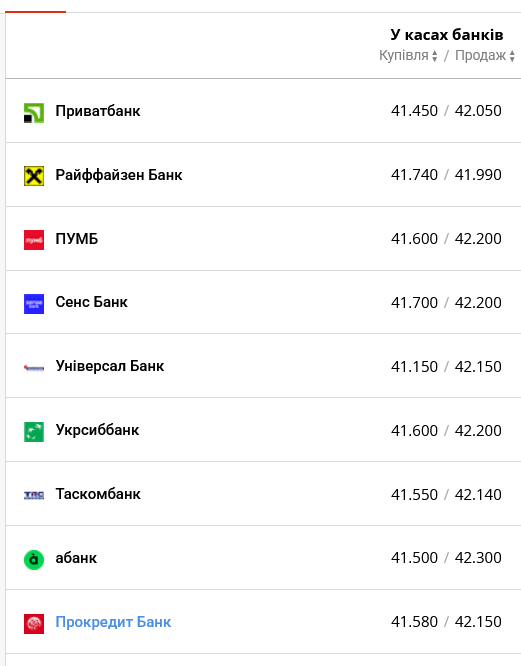Select the Райффайзен Банк name
Viewport: 521px width, 666px height.
click(x=119, y=175)
